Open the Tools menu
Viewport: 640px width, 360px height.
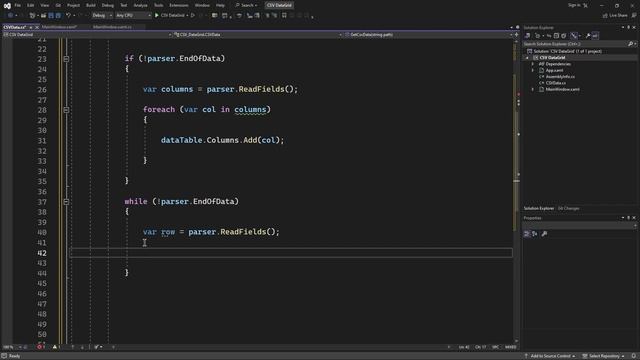158,5
